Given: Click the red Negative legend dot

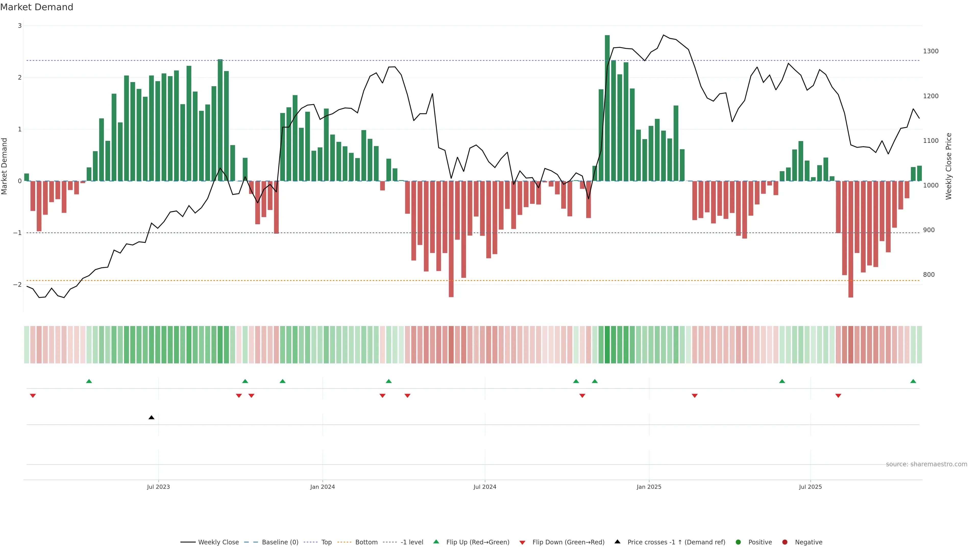Looking at the screenshot, I should (785, 542).
